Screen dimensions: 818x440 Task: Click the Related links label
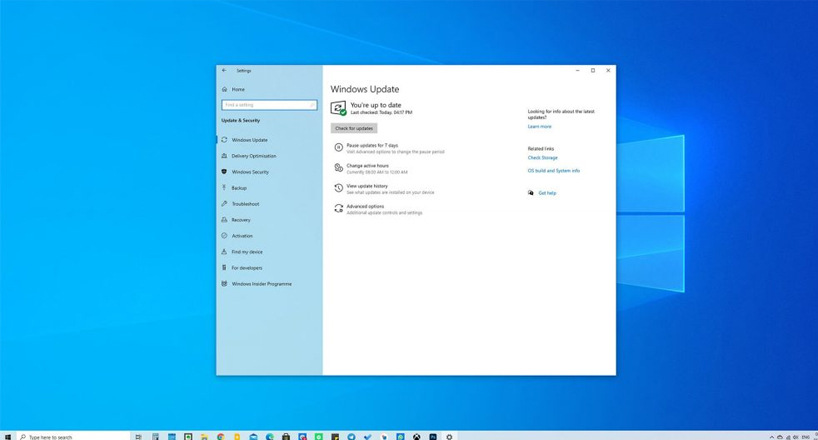[541, 149]
